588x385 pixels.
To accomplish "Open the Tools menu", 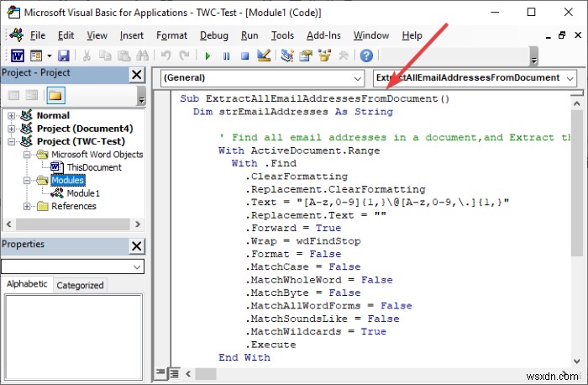I will [x=282, y=35].
